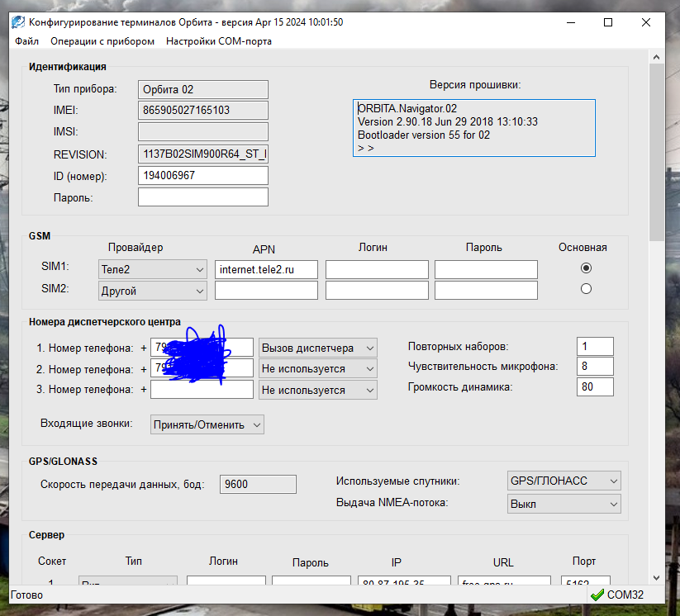Click the Повторных наборов field
Image resolution: width=680 pixels, height=616 pixels.
tap(595, 346)
